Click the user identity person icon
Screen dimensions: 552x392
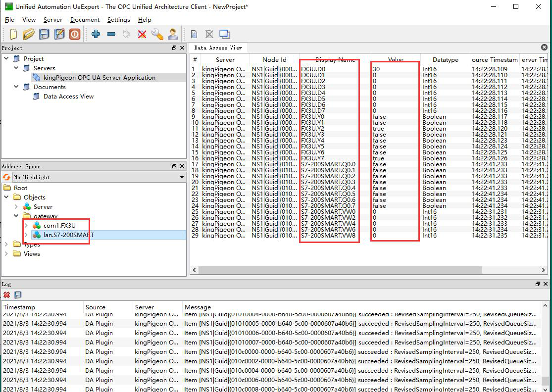click(x=173, y=34)
